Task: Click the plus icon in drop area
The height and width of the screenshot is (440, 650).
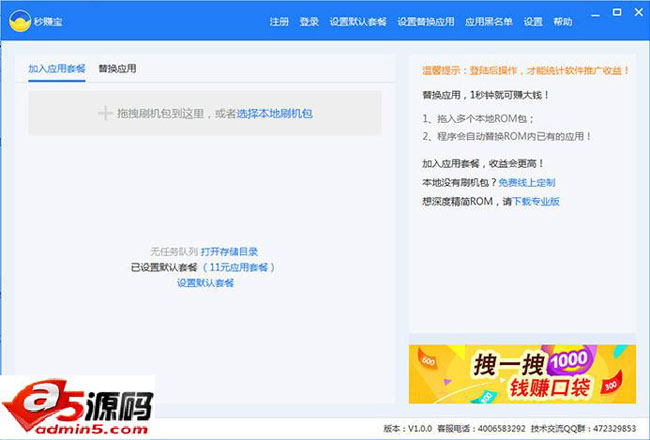Action: 105,113
